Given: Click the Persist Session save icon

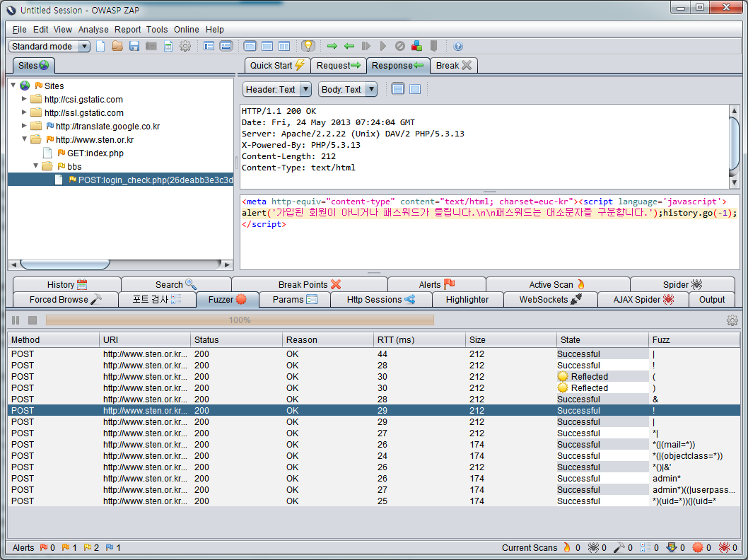Looking at the screenshot, I should pos(134,46).
